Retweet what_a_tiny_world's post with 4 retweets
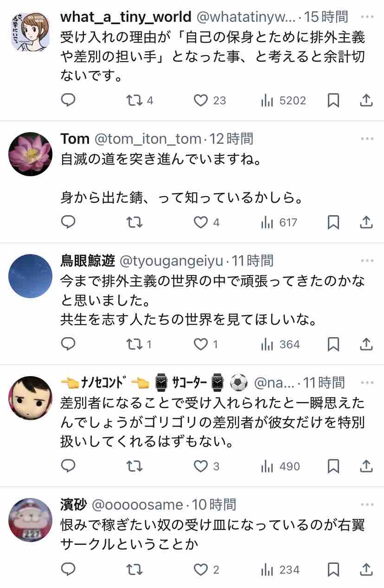The width and height of the screenshot is (384, 588). coord(134,100)
